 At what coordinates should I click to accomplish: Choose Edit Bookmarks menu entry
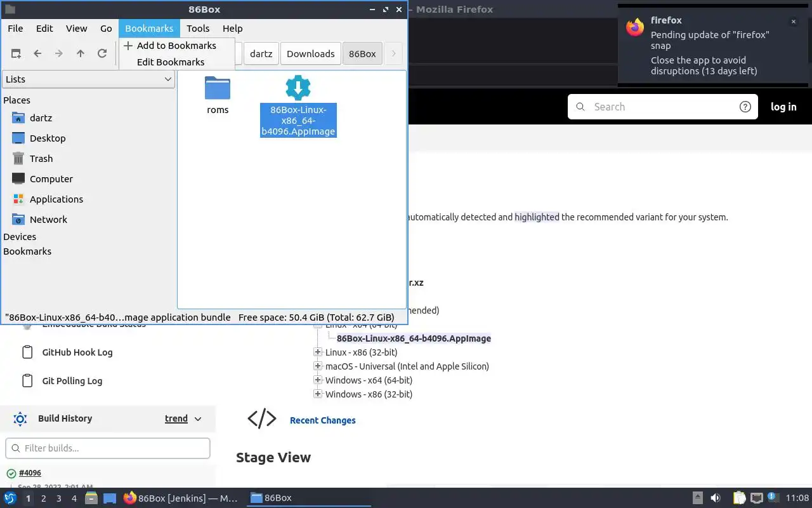coord(176,62)
